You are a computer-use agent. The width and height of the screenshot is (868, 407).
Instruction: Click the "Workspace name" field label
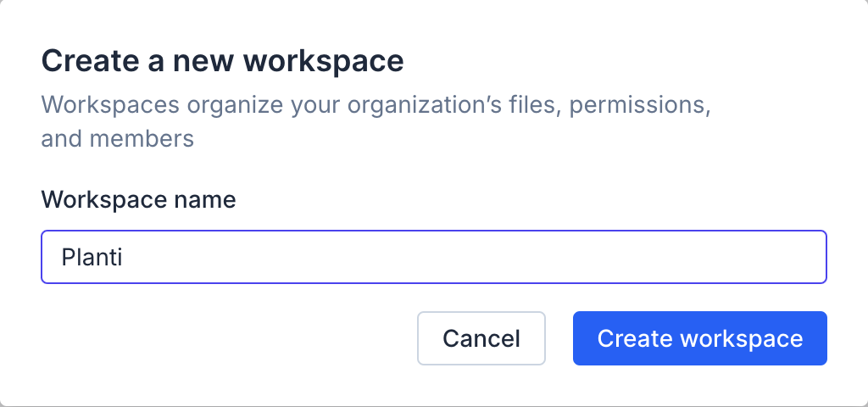tap(138, 200)
